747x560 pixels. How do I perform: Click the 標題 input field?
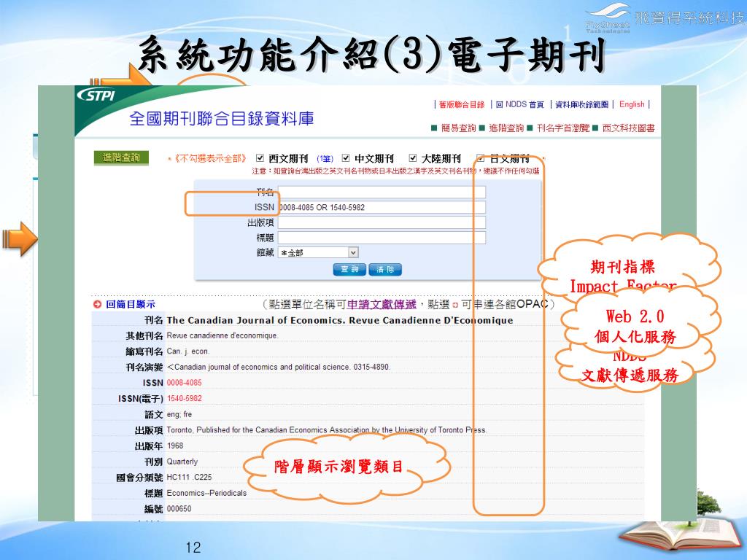coord(382,238)
